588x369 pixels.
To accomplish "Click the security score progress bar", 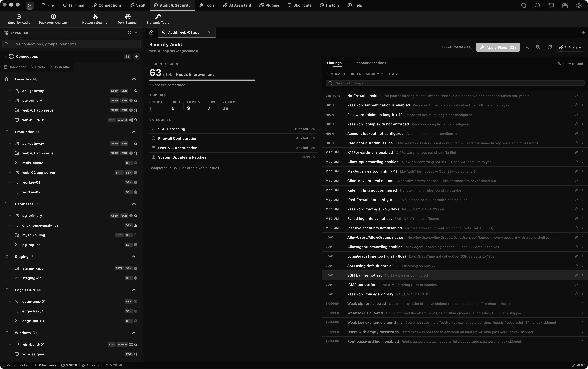I will (x=202, y=80).
